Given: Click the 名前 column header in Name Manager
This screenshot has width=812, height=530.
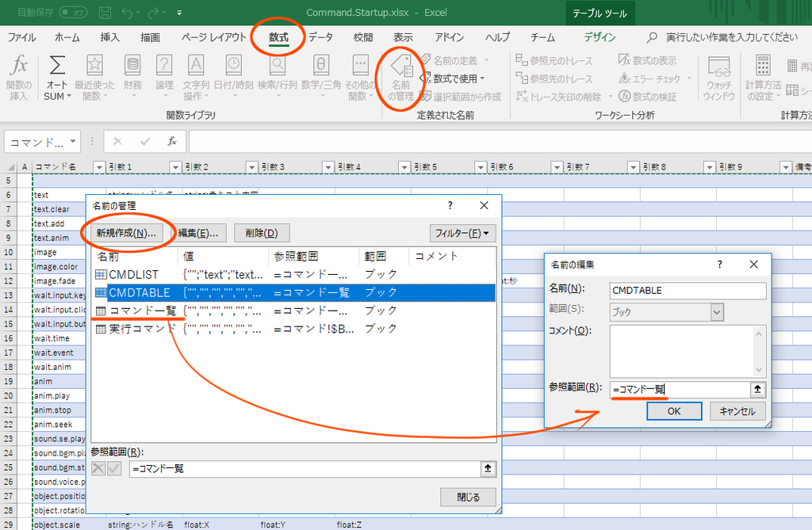Looking at the screenshot, I should (x=135, y=256).
